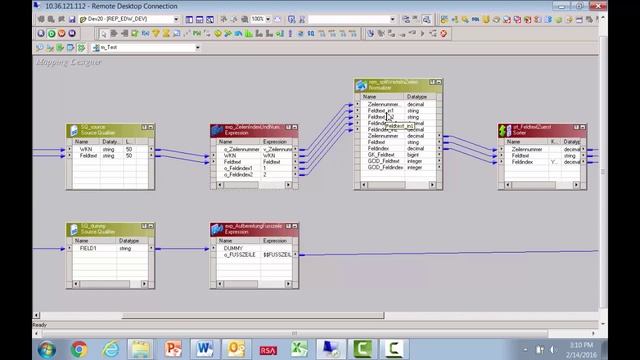The width and height of the screenshot is (640, 360).
Task: Click the Name column header in the Sorter
Action: click(527, 142)
